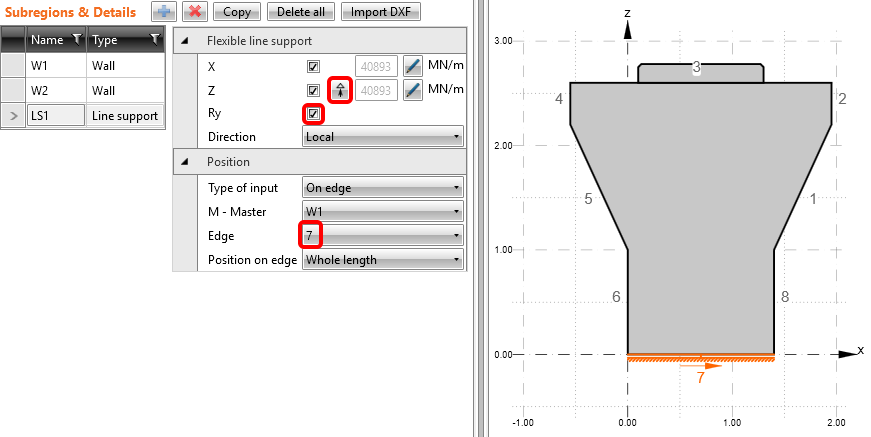Open the Edge dropdown showing 7
The height and width of the screenshot is (437, 871).
point(383,236)
